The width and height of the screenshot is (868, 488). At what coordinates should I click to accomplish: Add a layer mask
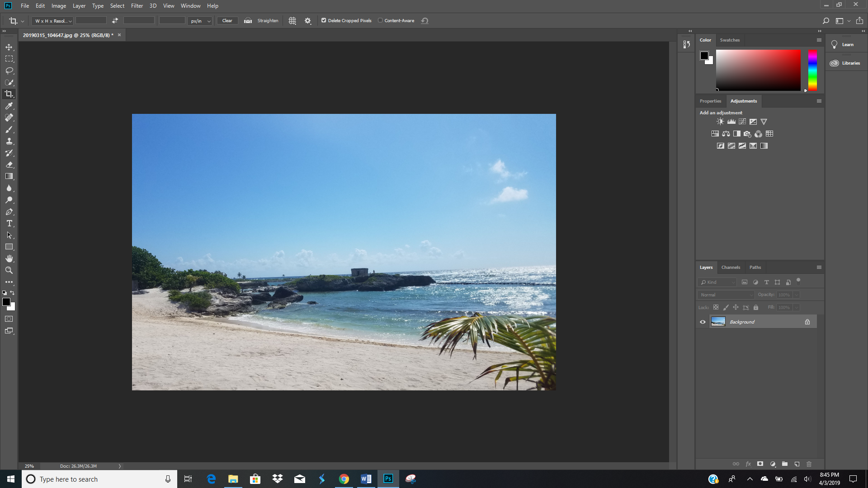pyautogui.click(x=761, y=464)
